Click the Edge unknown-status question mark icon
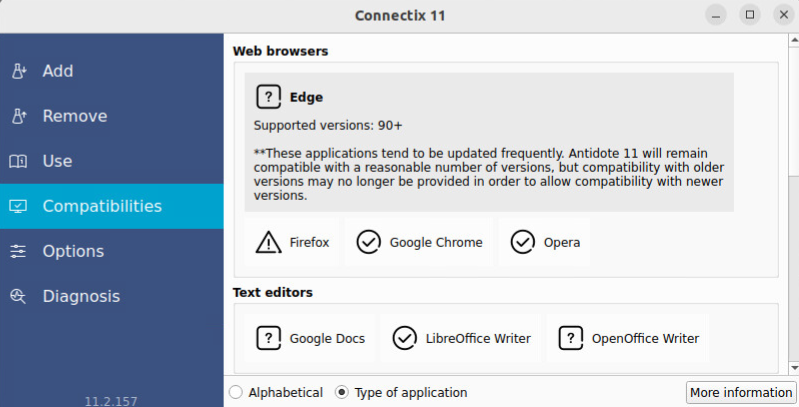 268,97
